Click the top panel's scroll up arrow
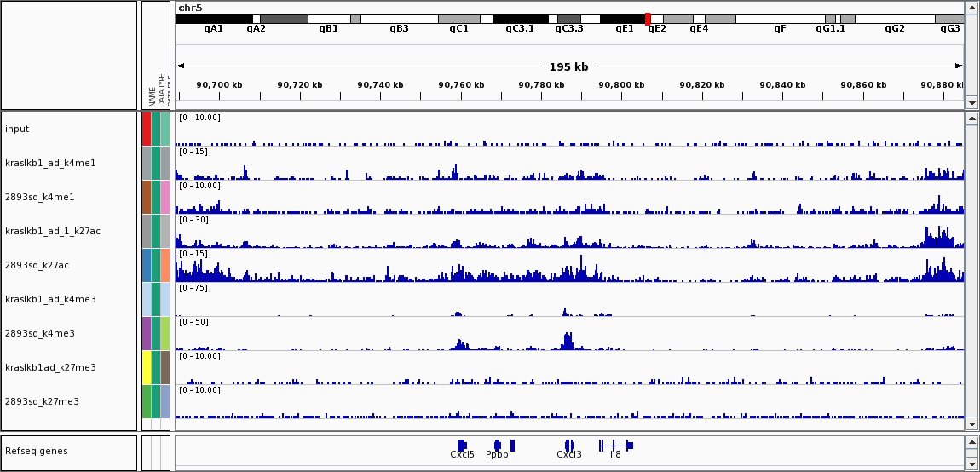 tap(971, 8)
